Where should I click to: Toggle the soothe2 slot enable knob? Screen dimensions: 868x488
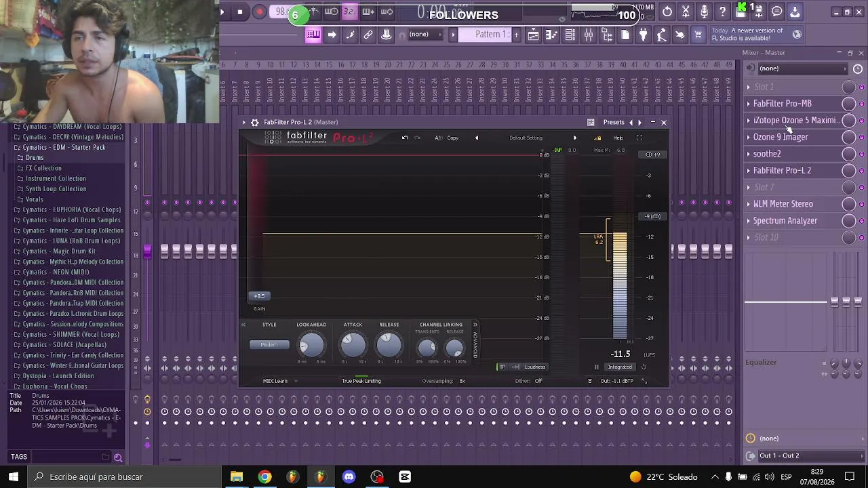(x=848, y=154)
